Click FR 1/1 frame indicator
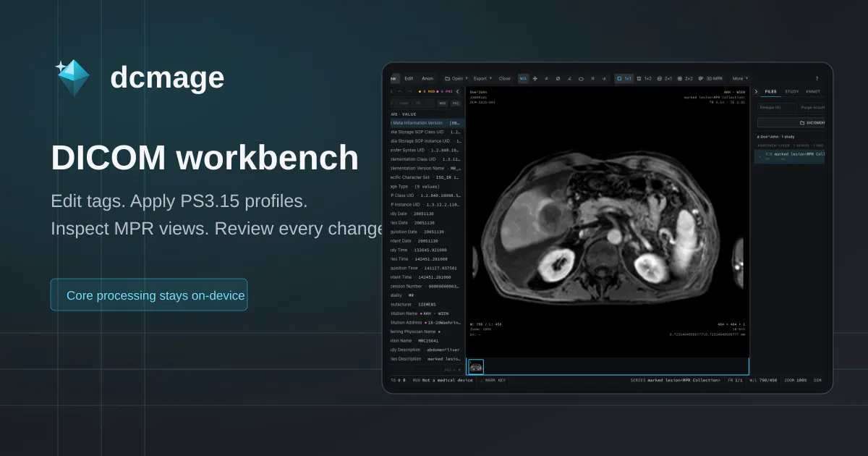Image resolution: width=868 pixels, height=456 pixels. point(735,380)
